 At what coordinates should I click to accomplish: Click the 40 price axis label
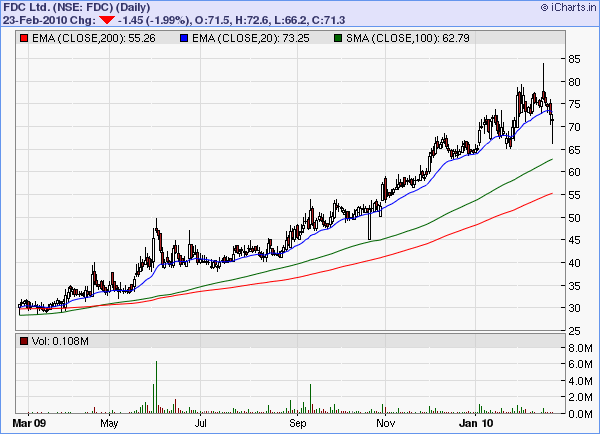point(574,263)
